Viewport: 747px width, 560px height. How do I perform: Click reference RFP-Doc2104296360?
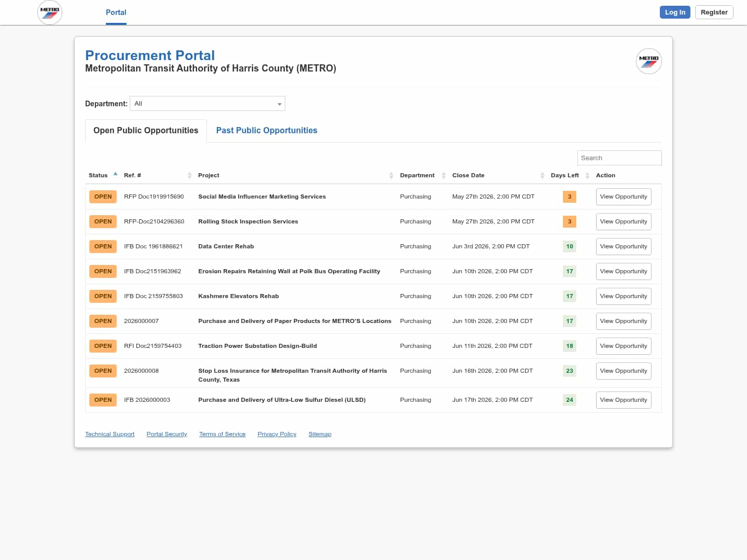(154, 222)
